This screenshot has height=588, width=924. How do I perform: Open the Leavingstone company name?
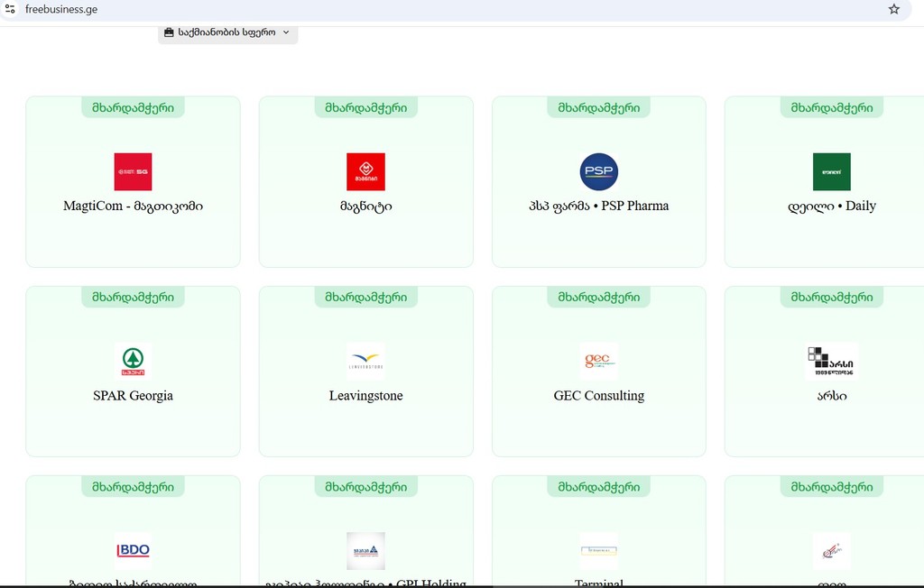click(366, 395)
